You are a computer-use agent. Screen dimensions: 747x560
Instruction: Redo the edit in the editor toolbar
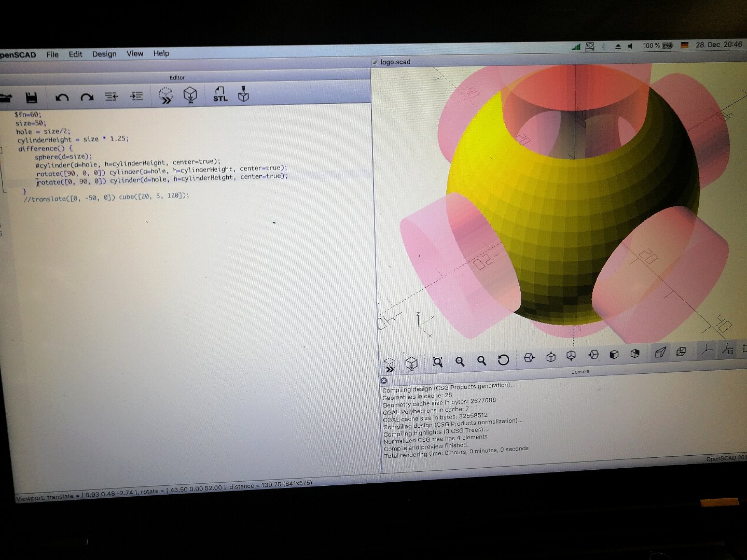(87, 97)
